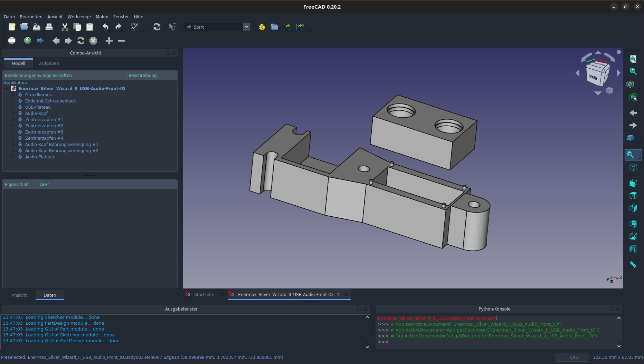The height and width of the screenshot is (364, 644).
Task: Click the bounding box selection icon
Action: coord(633,97)
